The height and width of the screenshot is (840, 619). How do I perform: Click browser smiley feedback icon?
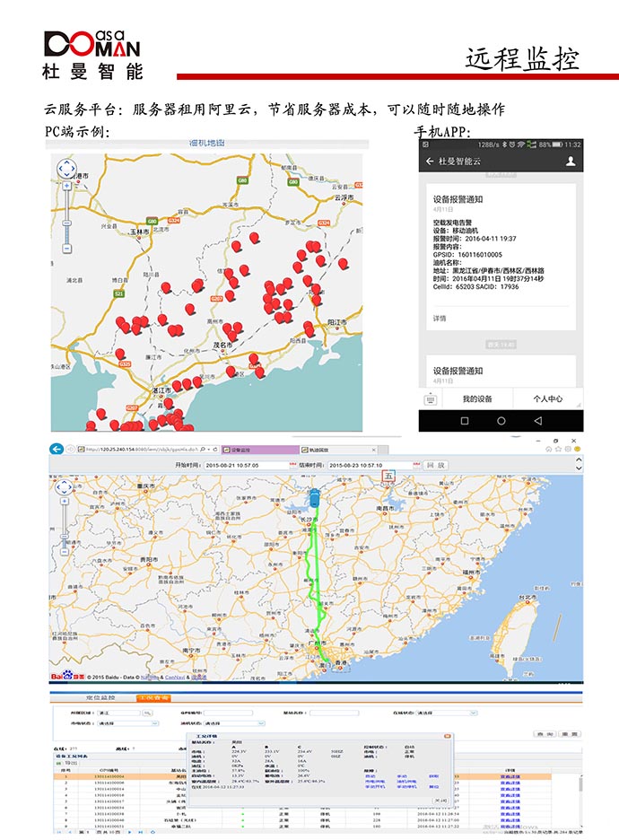pyautogui.click(x=577, y=450)
